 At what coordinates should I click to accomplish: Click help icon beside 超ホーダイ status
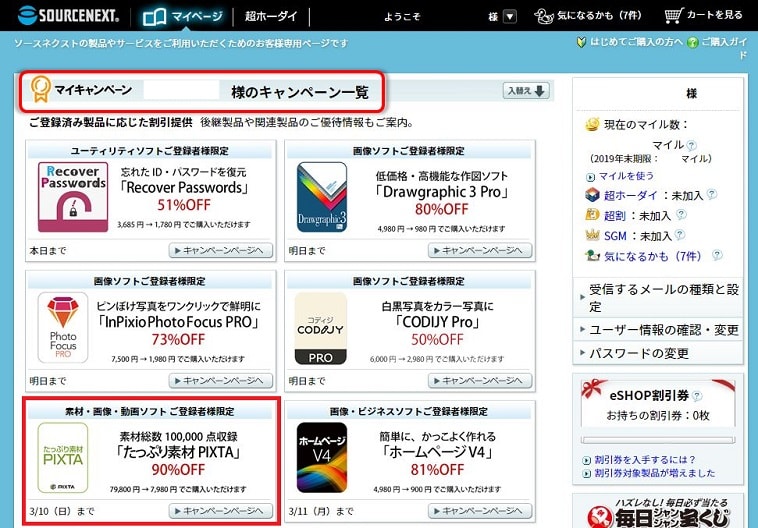tap(712, 195)
